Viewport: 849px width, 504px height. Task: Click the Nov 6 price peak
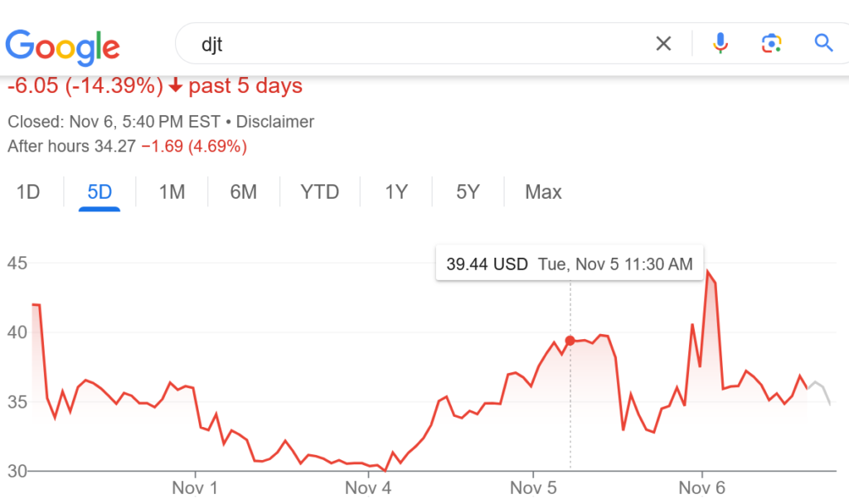[x=707, y=273]
